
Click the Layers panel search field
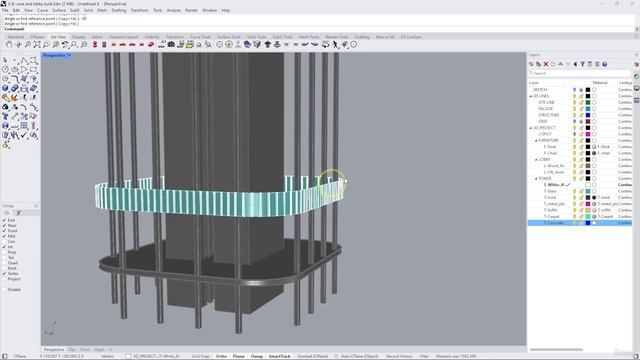[x=580, y=73]
